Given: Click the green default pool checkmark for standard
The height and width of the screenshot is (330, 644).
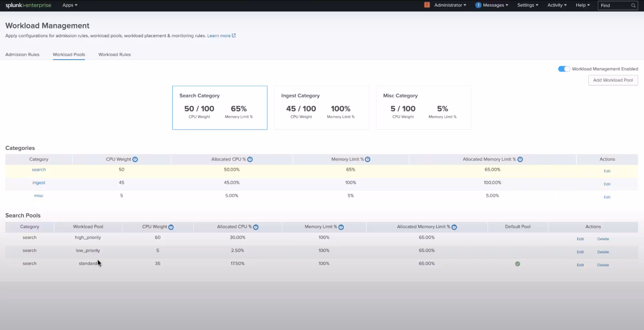Looking at the screenshot, I should point(517,264).
